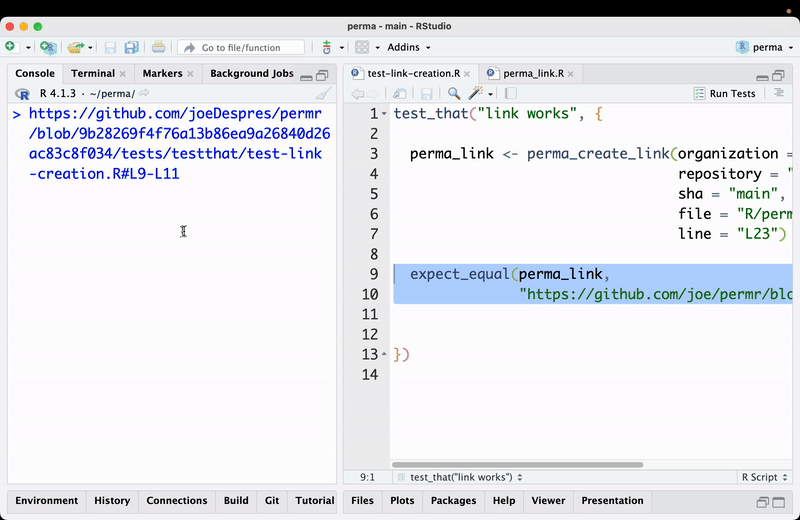Minimize the Console pane
This screenshot has width=800, height=520.
coord(306,77)
